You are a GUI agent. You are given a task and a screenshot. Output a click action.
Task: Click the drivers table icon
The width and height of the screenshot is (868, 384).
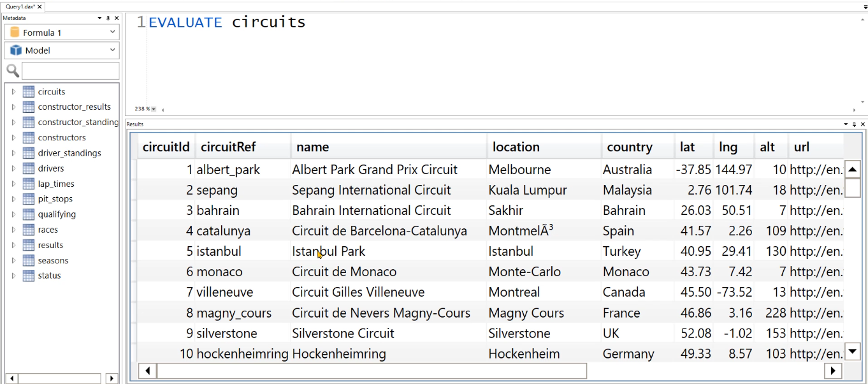click(x=28, y=168)
